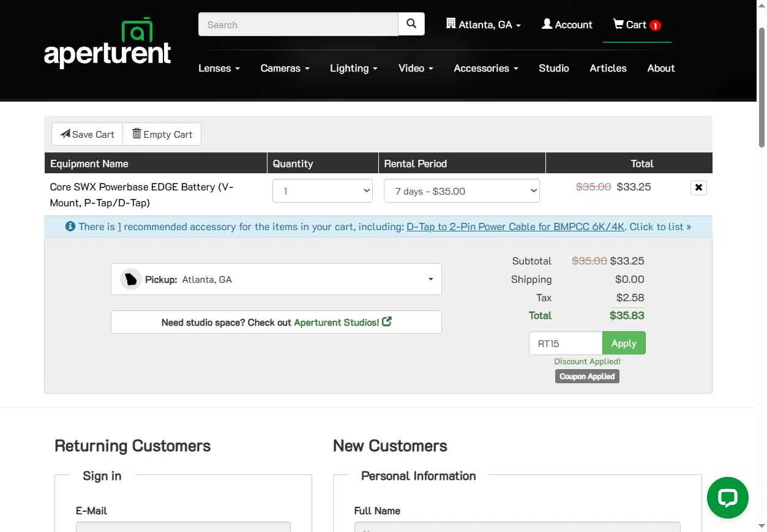
Task: Click the shopping cart icon in the header
Action: [618, 24]
